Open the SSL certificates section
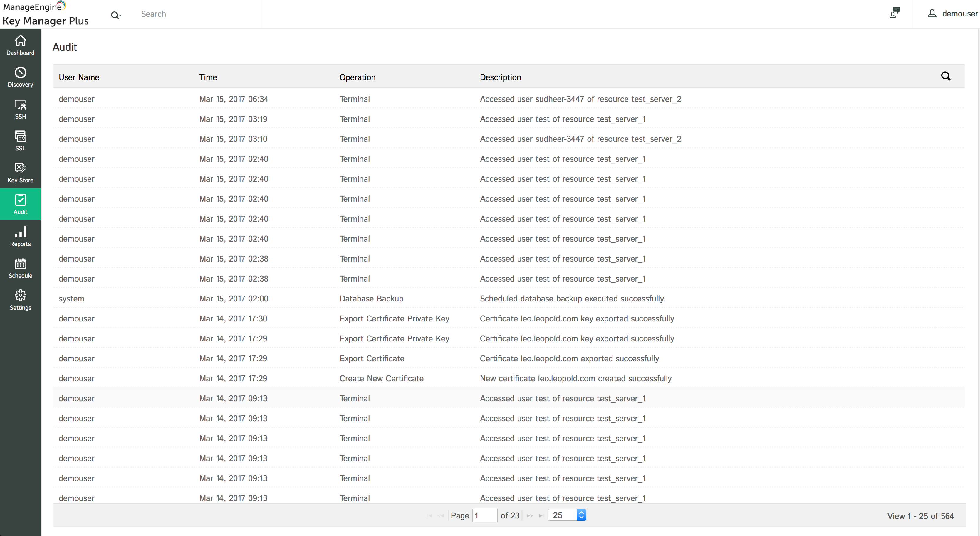 point(20,141)
